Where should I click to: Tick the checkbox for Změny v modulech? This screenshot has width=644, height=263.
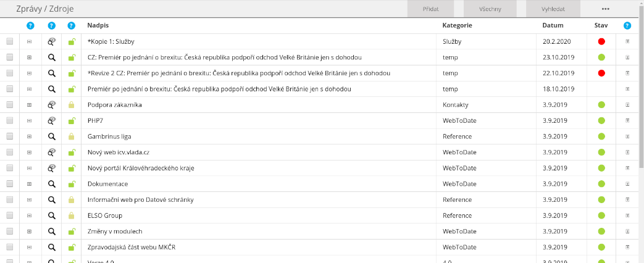click(x=9, y=232)
